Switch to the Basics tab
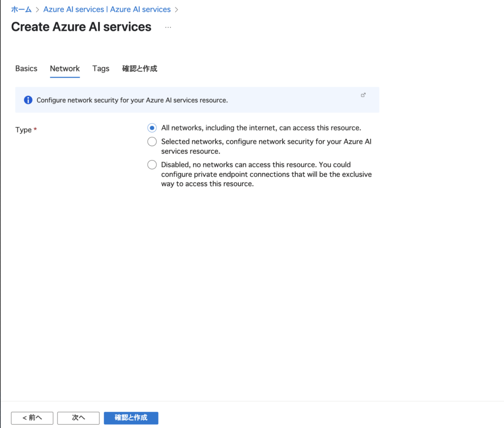Viewport: 504px width, 428px height. [27, 68]
